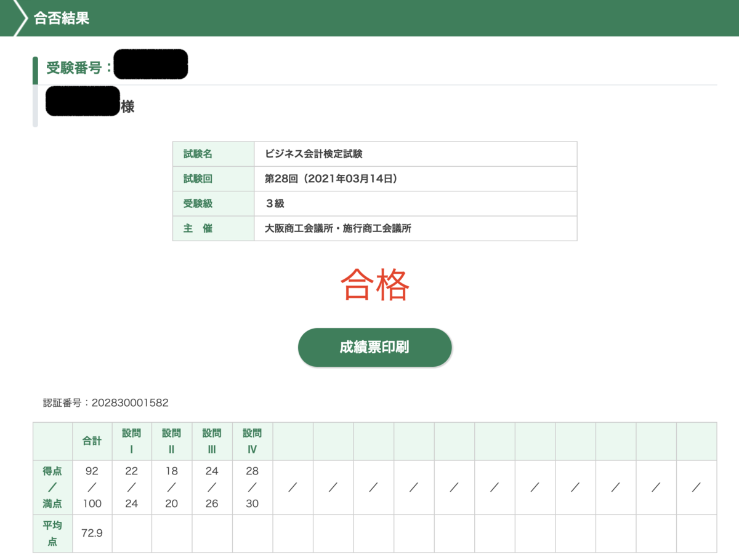Click the average score value 72.9
The width and height of the screenshot is (739, 560).
(x=92, y=533)
